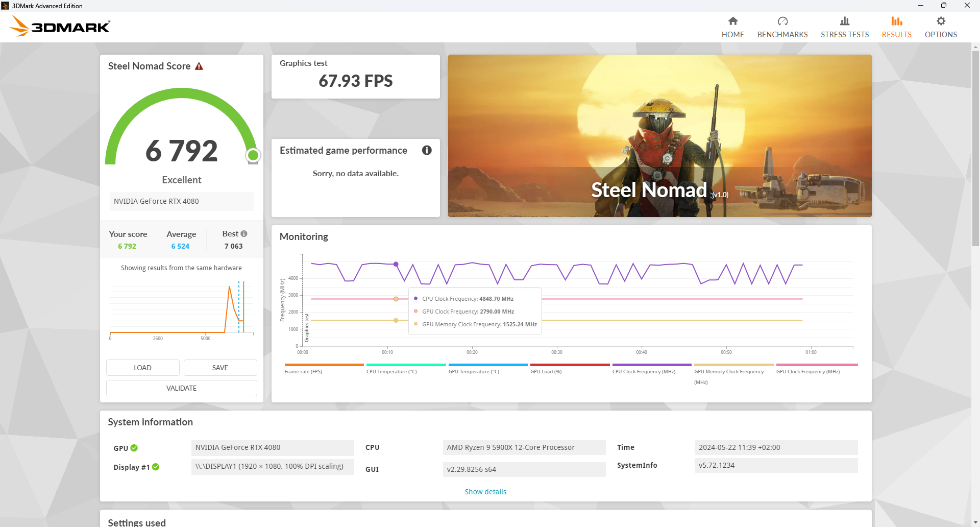Click the green check icon next to GPU
The image size is (980, 527).
pyautogui.click(x=134, y=448)
